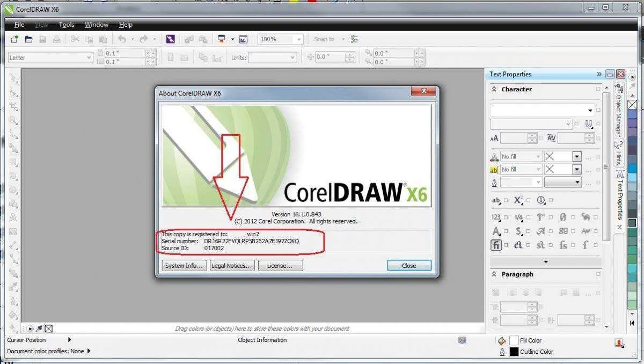Click the Application launcher icon
The width and height of the screenshot is (644, 364).
pyautogui.click(x=221, y=39)
